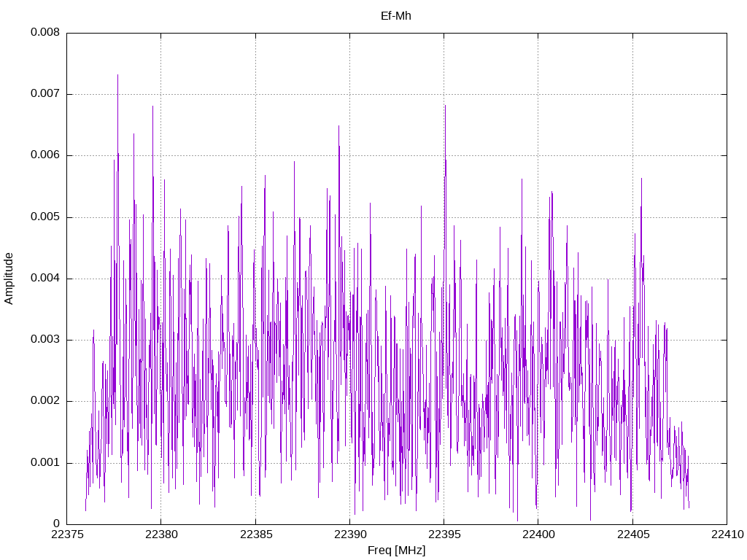
Task: Click the y-axis tick label 0.008
Action: [45, 32]
